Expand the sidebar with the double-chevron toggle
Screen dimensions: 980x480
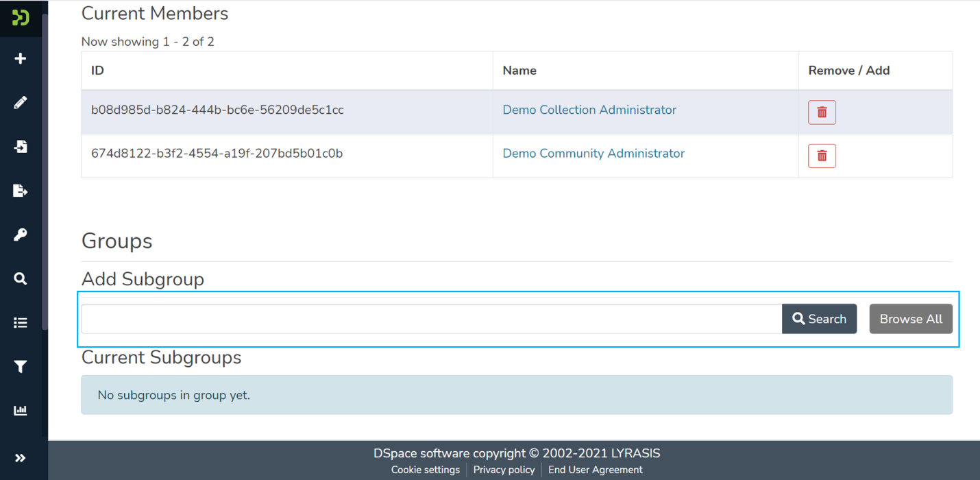21,457
